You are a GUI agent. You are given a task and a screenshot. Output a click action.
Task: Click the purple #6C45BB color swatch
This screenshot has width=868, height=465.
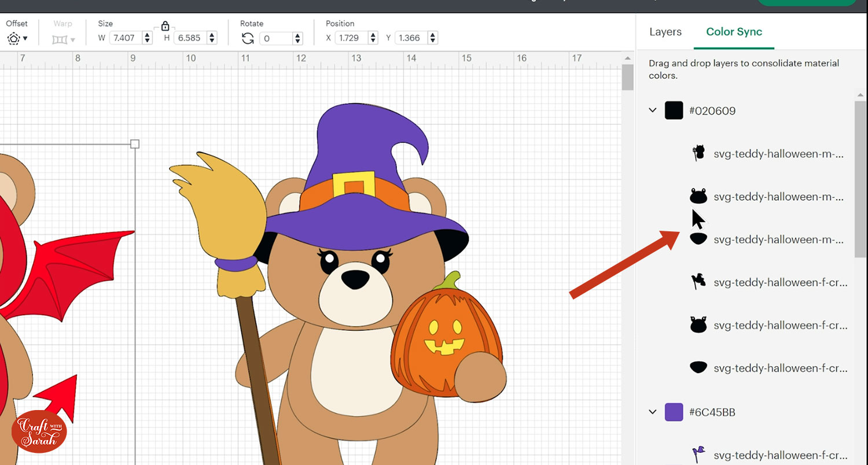point(674,412)
